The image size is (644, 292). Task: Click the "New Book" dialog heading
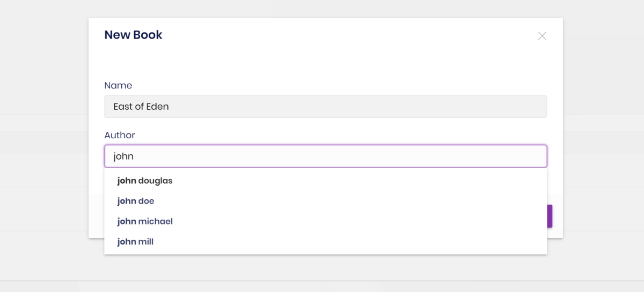click(x=133, y=35)
